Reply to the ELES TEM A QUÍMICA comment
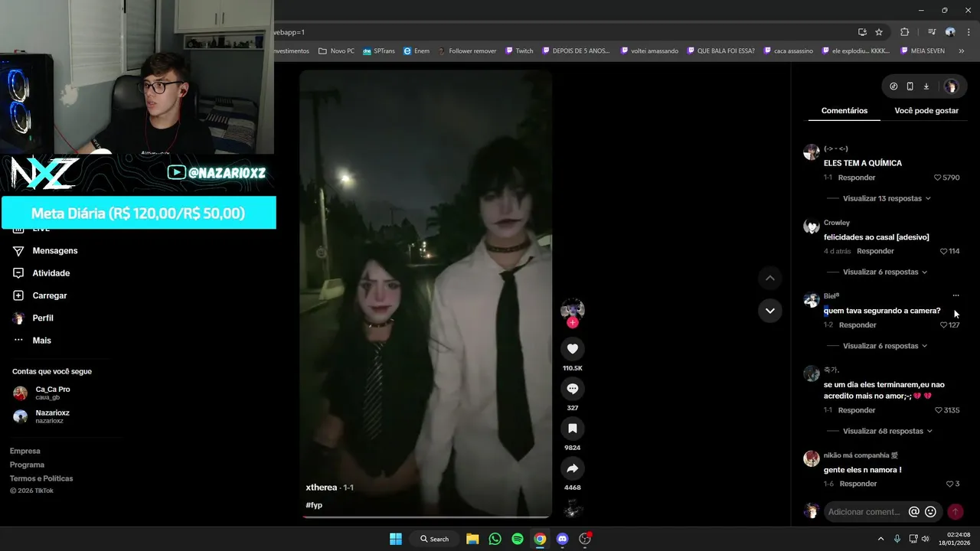Viewport: 980px width, 551px height. pyautogui.click(x=857, y=178)
